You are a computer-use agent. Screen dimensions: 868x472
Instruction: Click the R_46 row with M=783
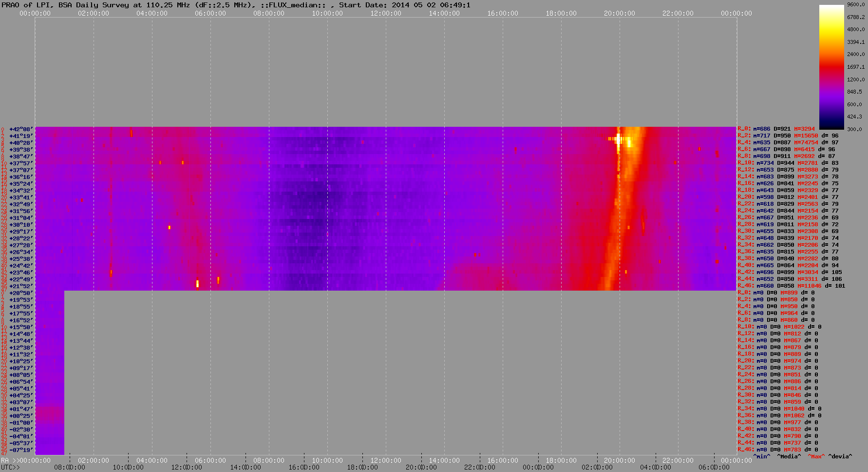point(778,450)
